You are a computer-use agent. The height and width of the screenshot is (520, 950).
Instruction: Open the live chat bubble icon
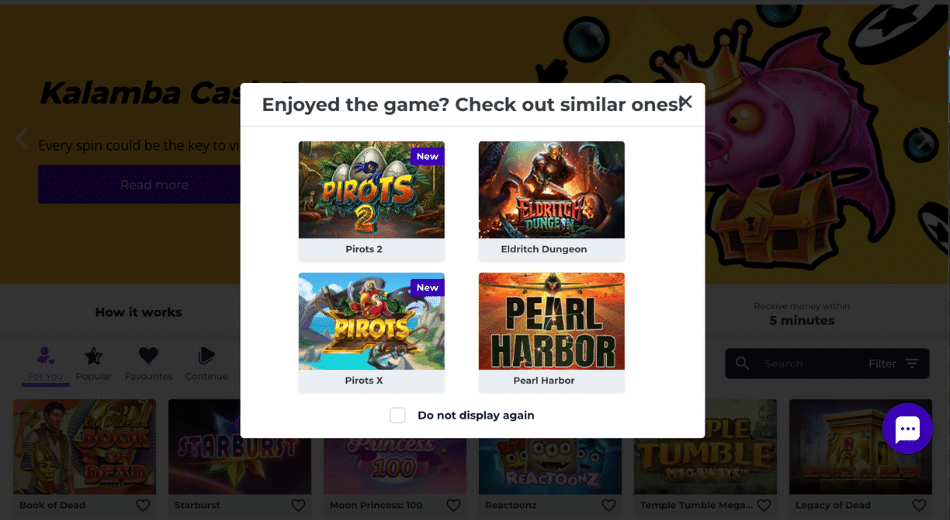point(907,428)
